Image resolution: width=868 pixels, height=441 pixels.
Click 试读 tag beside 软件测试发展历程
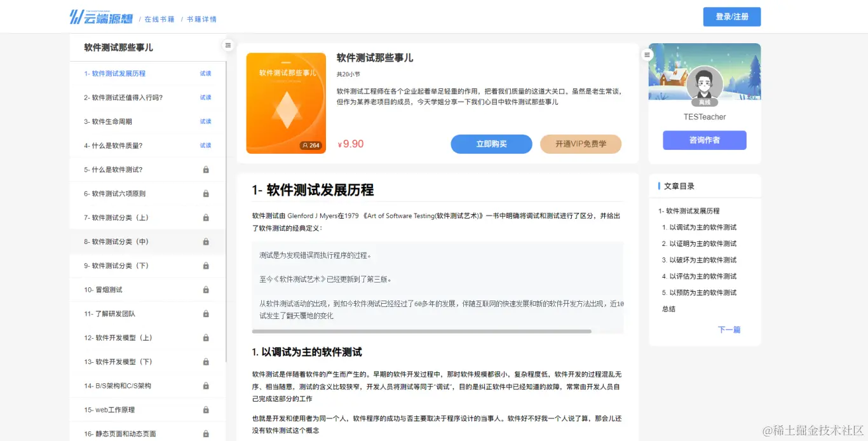[206, 74]
